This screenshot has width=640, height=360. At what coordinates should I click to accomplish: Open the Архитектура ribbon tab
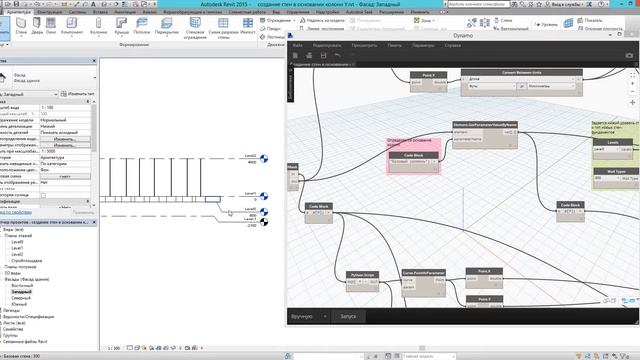click(x=19, y=12)
